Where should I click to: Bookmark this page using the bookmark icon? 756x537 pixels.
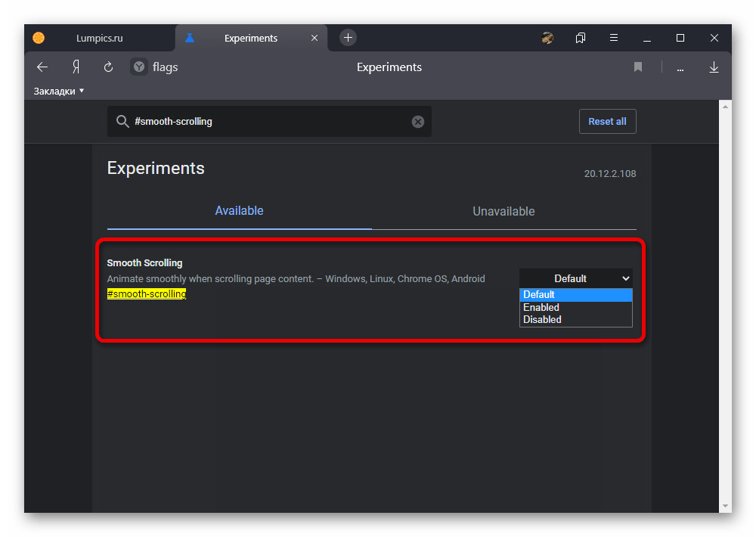[x=638, y=67]
